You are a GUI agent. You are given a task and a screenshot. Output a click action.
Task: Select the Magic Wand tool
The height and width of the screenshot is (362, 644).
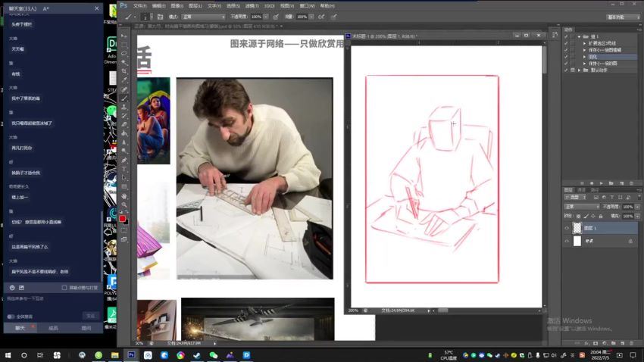click(x=124, y=62)
